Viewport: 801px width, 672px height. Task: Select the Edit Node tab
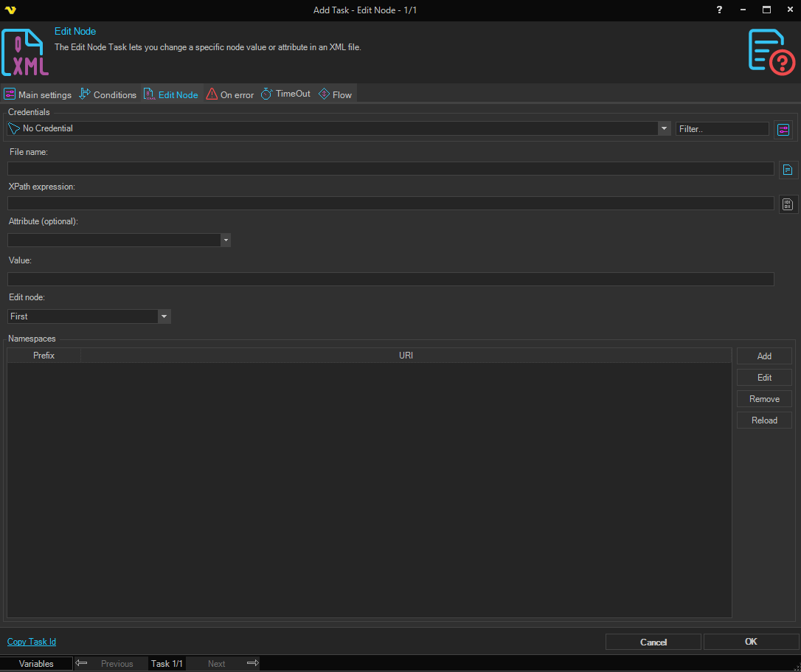[x=170, y=94]
